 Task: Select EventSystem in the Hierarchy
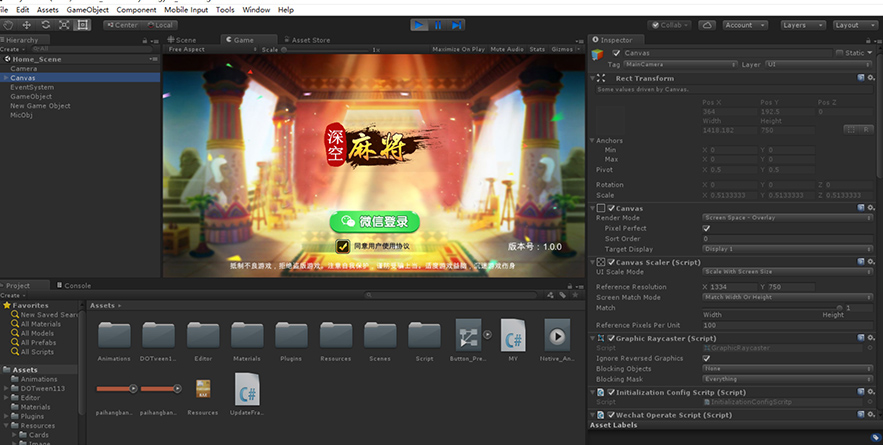click(x=31, y=87)
